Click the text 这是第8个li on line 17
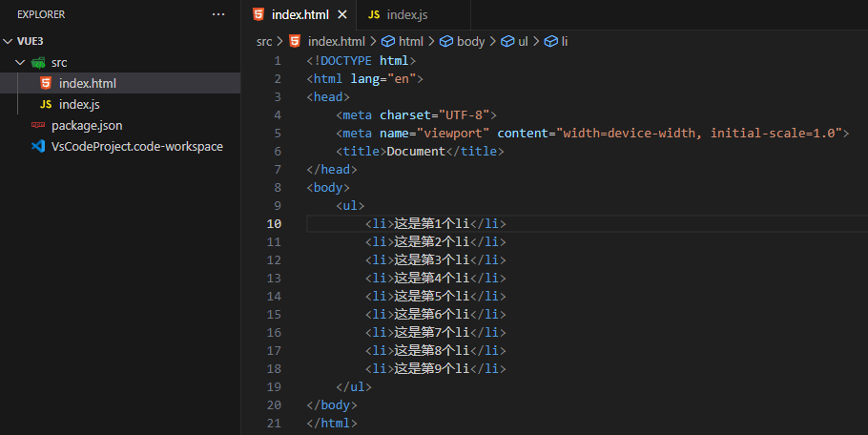 [x=431, y=351]
